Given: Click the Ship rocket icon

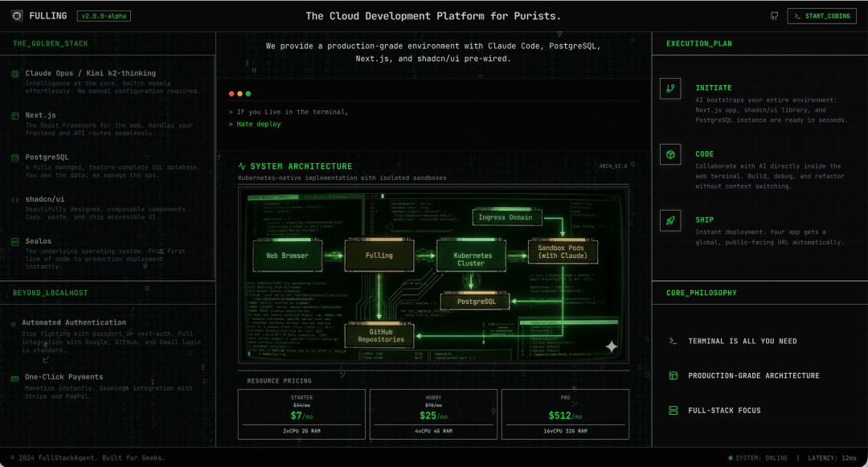Looking at the screenshot, I should click(x=669, y=220).
